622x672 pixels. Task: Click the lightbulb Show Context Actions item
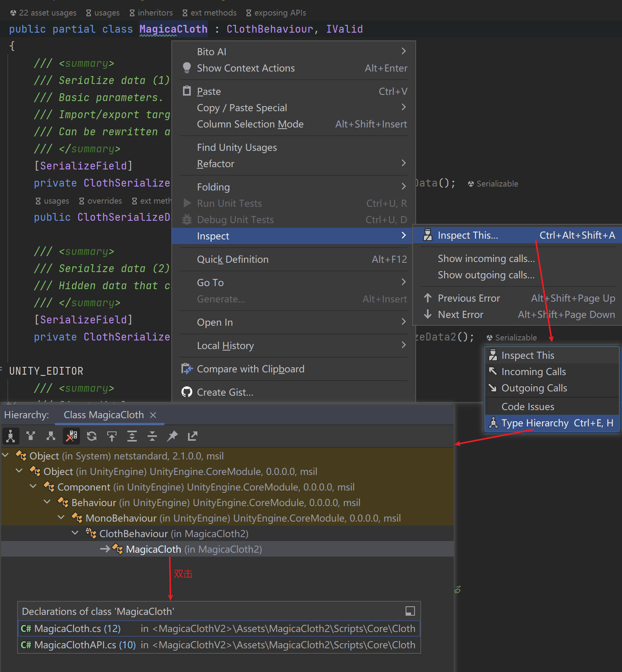click(294, 68)
